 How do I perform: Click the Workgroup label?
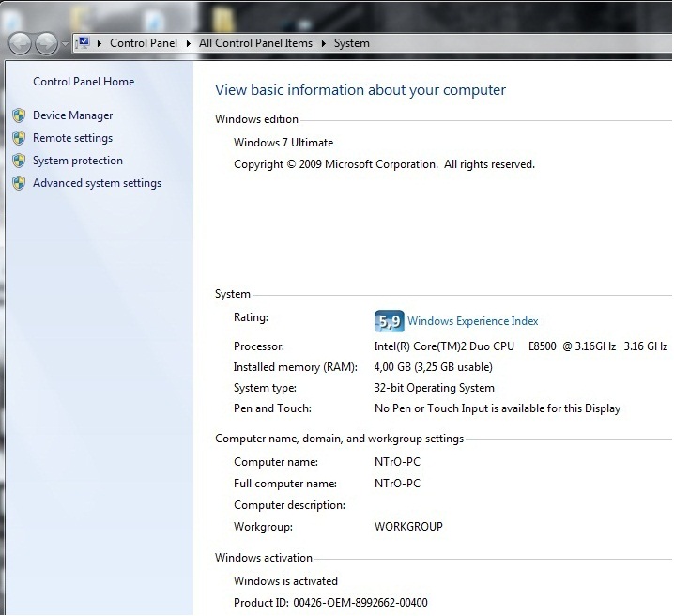click(263, 527)
